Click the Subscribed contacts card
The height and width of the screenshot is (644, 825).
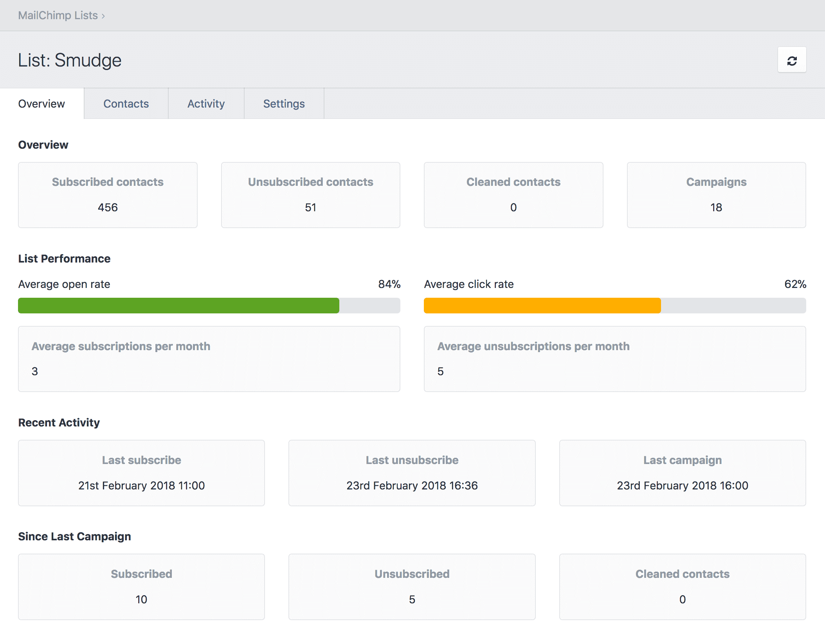point(108,195)
